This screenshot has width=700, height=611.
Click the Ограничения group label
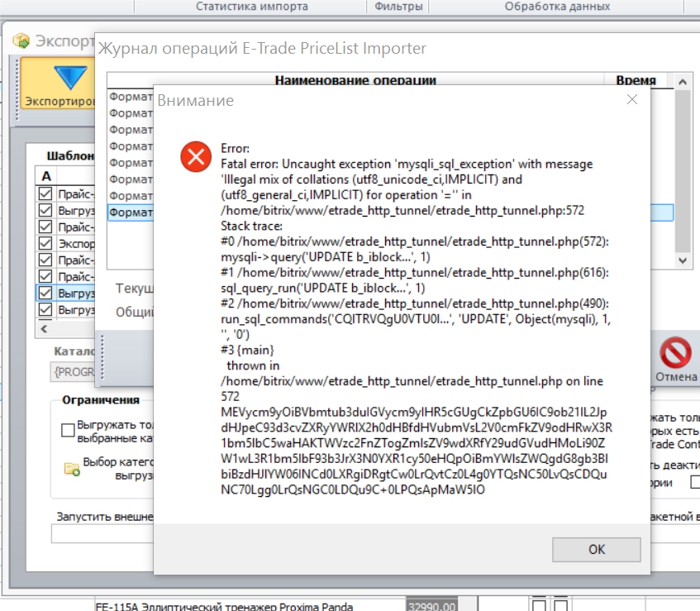[x=101, y=399]
